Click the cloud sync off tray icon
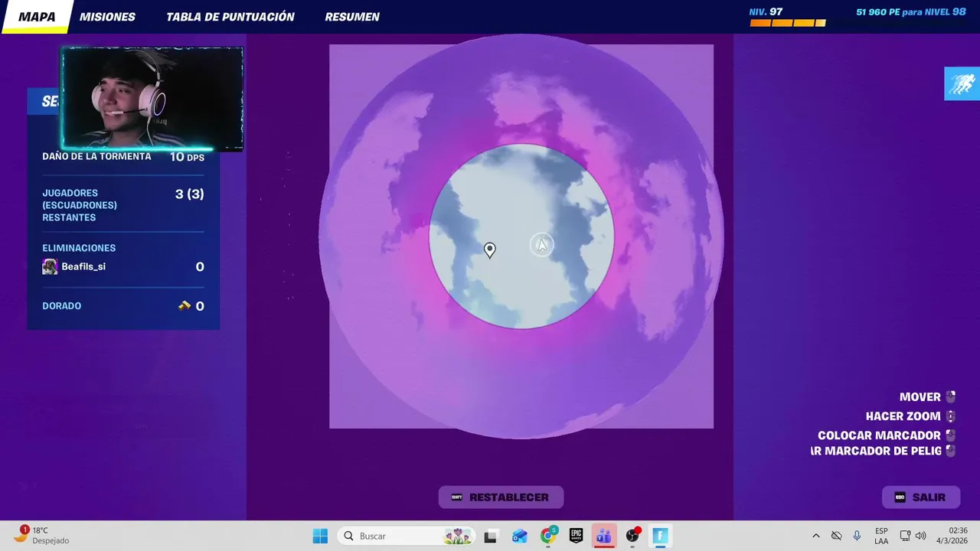The image size is (980, 551). pyautogui.click(x=836, y=536)
